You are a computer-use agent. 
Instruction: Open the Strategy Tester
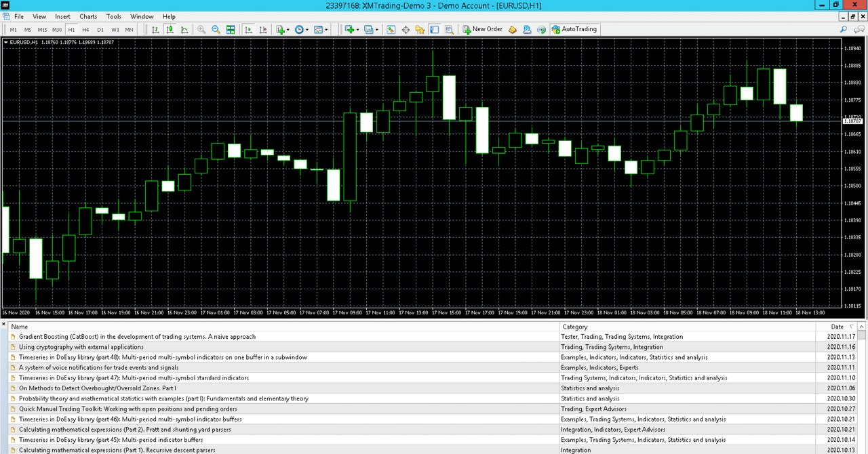[x=449, y=29]
